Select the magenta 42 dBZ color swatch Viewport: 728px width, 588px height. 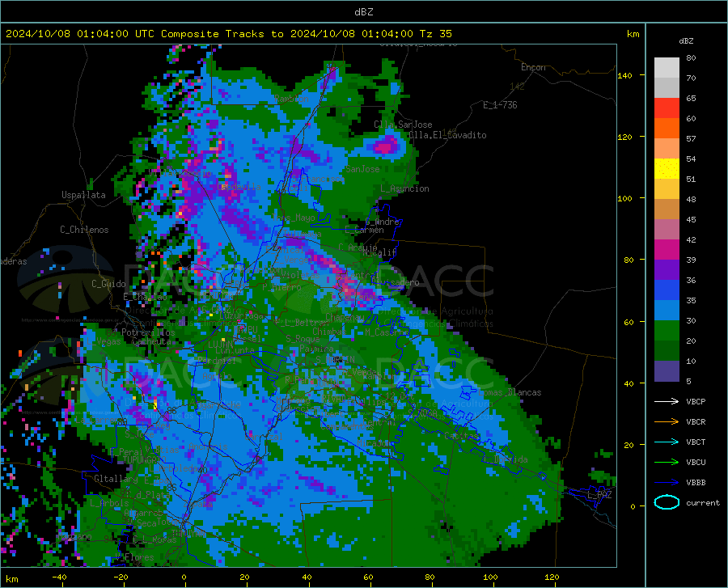[x=667, y=250]
